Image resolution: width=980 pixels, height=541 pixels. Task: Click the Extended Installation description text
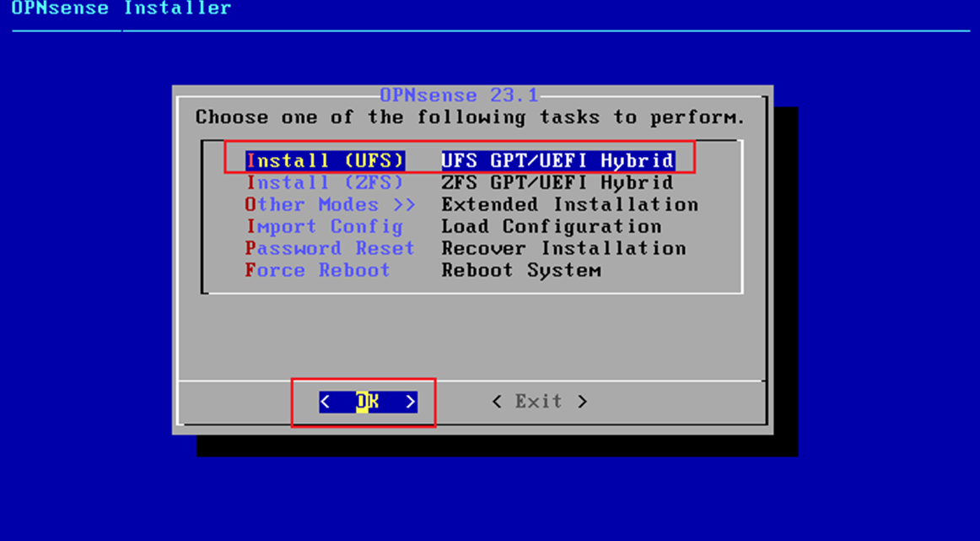pos(570,204)
